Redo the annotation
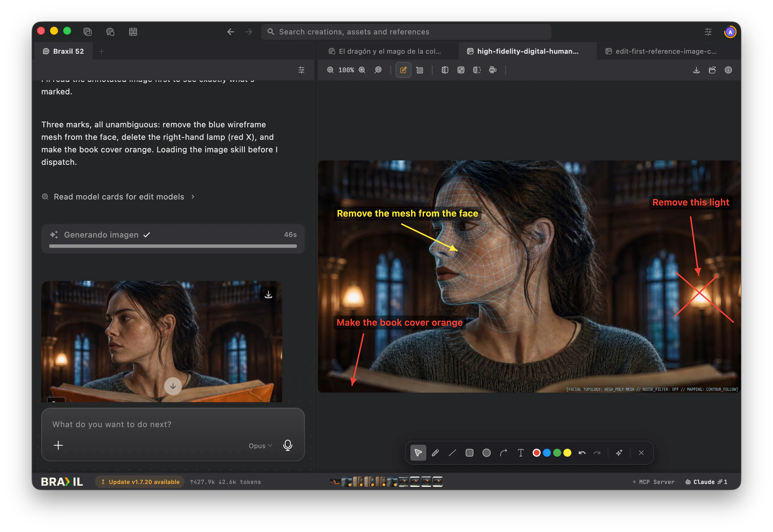 pos(597,453)
